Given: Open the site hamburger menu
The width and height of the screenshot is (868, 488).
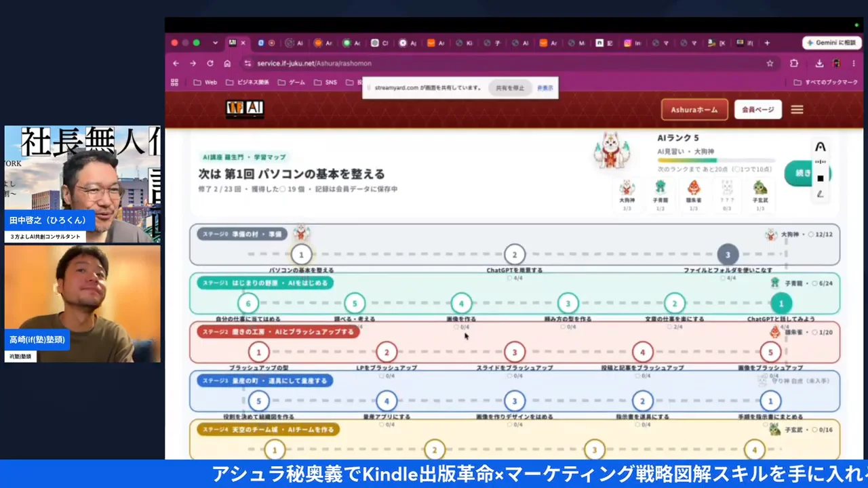Looking at the screenshot, I should click(x=797, y=109).
